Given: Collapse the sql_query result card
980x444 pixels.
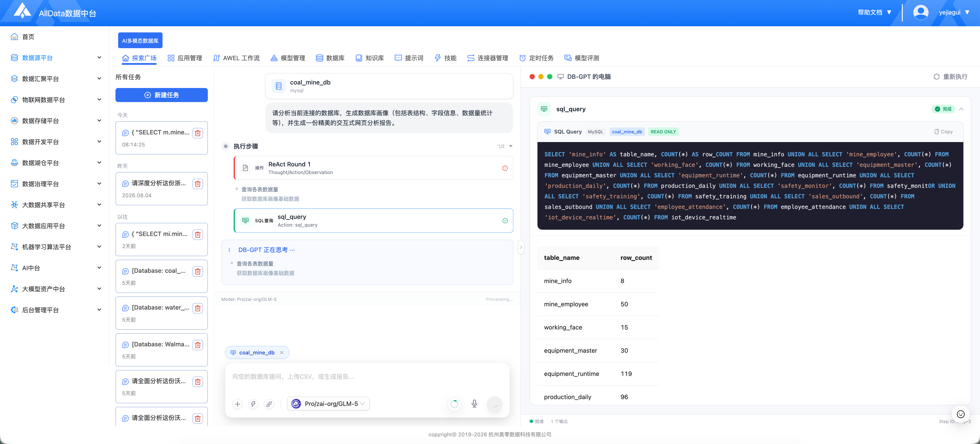Looking at the screenshot, I should pos(961,109).
